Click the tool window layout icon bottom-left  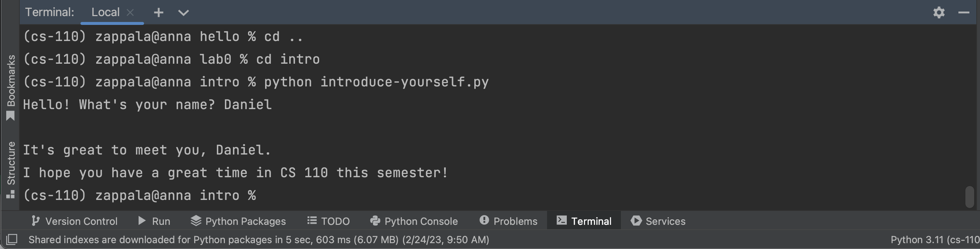[11, 239]
